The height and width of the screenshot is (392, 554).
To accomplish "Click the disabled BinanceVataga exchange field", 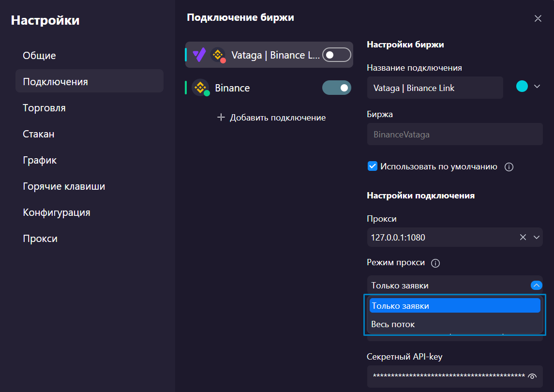I will pyautogui.click(x=455, y=135).
